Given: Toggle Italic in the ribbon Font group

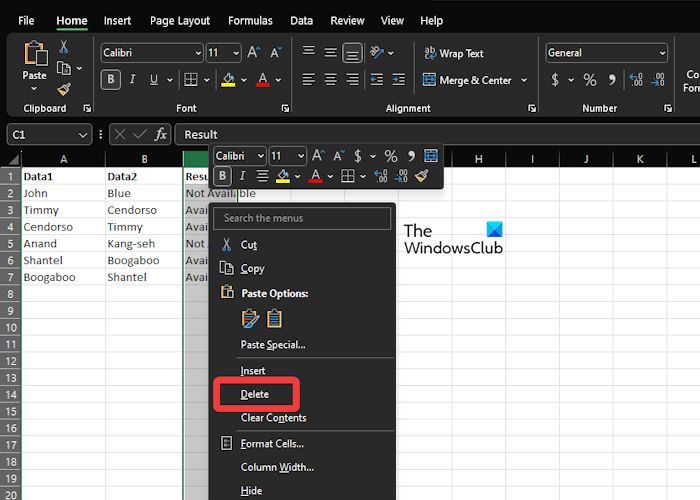Looking at the screenshot, I should point(133,80).
